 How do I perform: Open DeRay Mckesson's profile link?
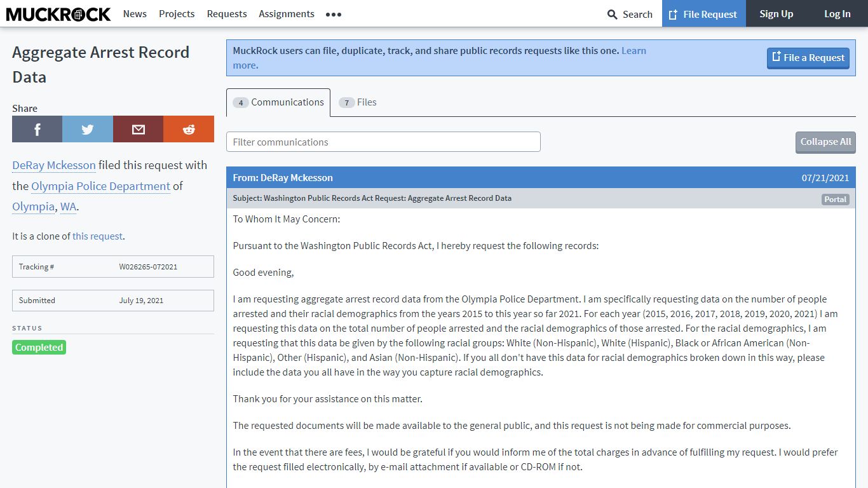coord(54,165)
